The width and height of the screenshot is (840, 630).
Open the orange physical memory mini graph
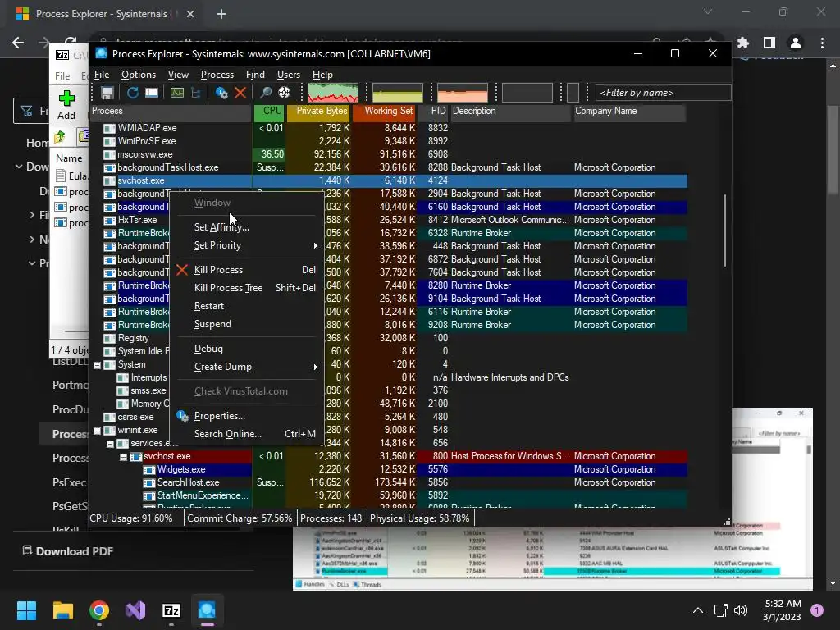tap(463, 93)
